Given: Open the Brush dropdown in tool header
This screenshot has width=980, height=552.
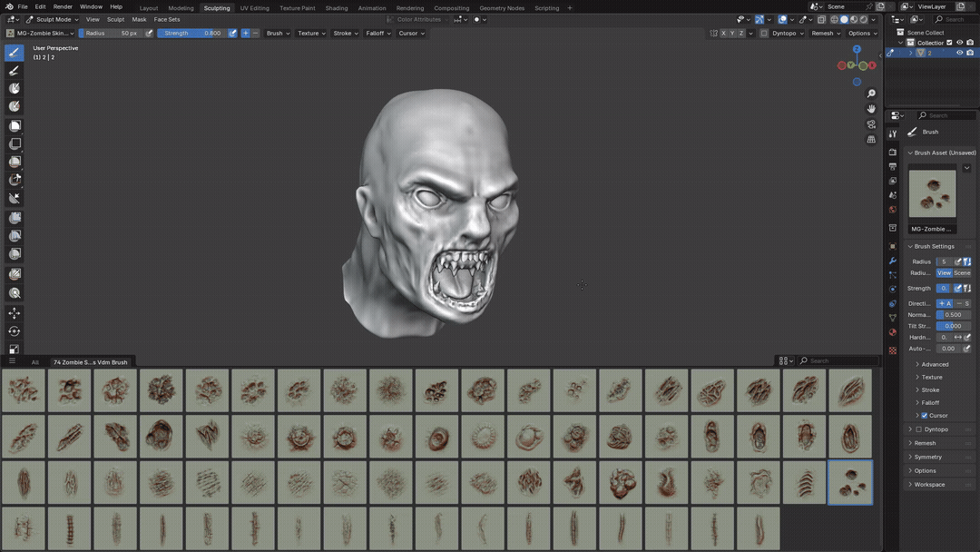Looking at the screenshot, I should pyautogui.click(x=279, y=33).
